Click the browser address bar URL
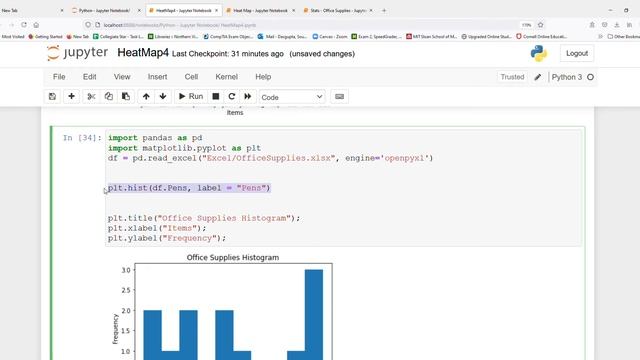The height and width of the screenshot is (360, 640). coord(180,25)
